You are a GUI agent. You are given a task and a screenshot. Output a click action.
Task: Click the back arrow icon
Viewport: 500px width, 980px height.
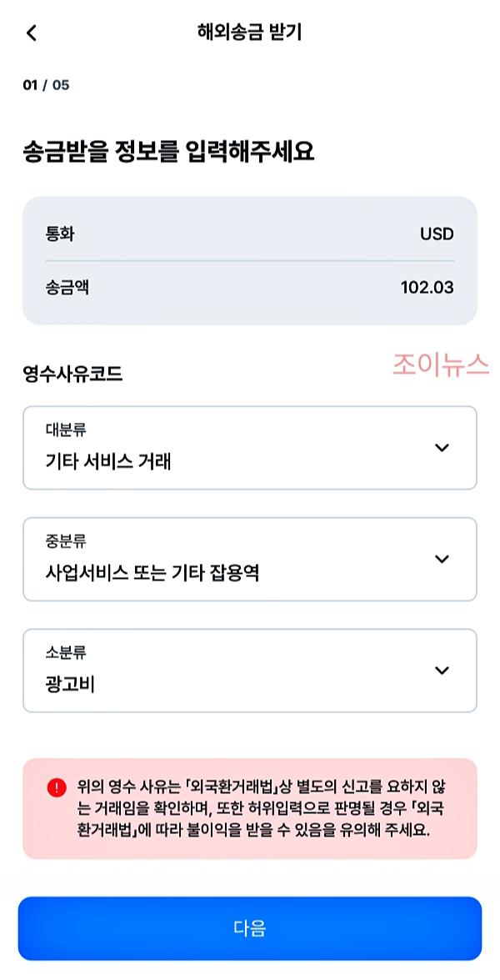click(x=30, y=33)
